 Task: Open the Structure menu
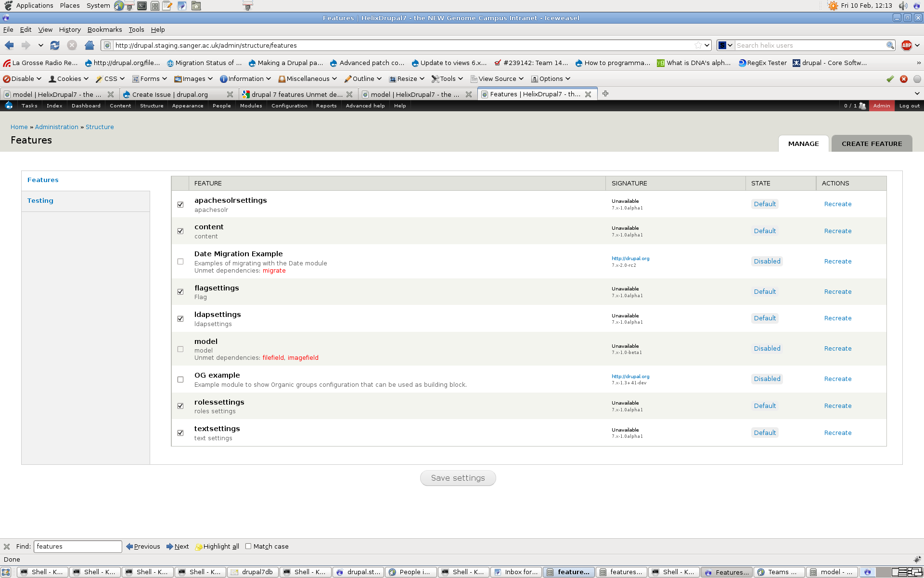[150, 105]
